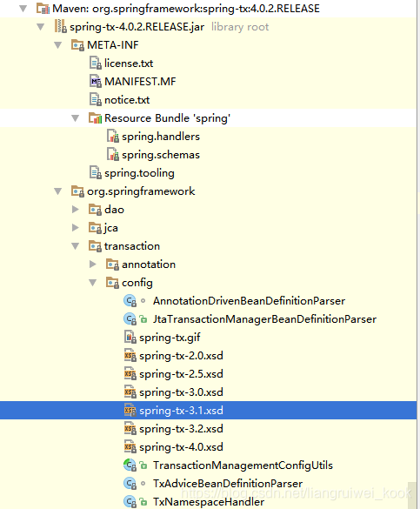420x509 pixels.
Task: Select TxNamespaceHandler class name
Action: [209, 501]
